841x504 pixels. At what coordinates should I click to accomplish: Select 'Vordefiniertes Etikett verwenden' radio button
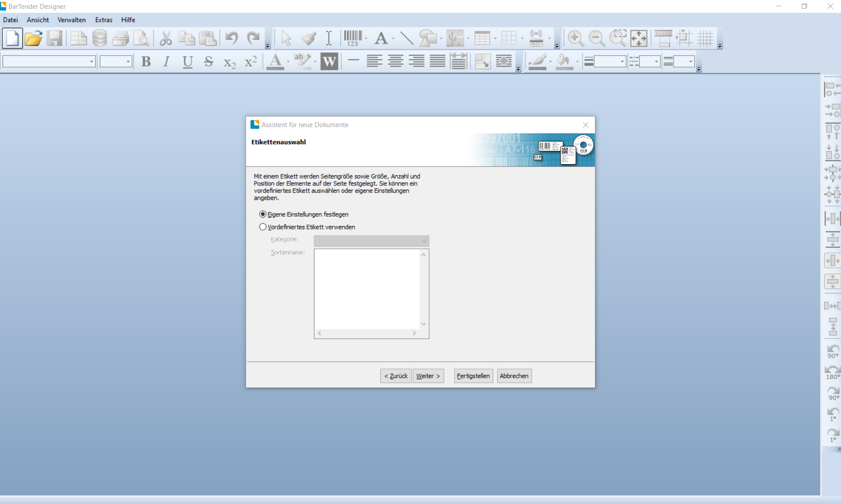point(263,227)
